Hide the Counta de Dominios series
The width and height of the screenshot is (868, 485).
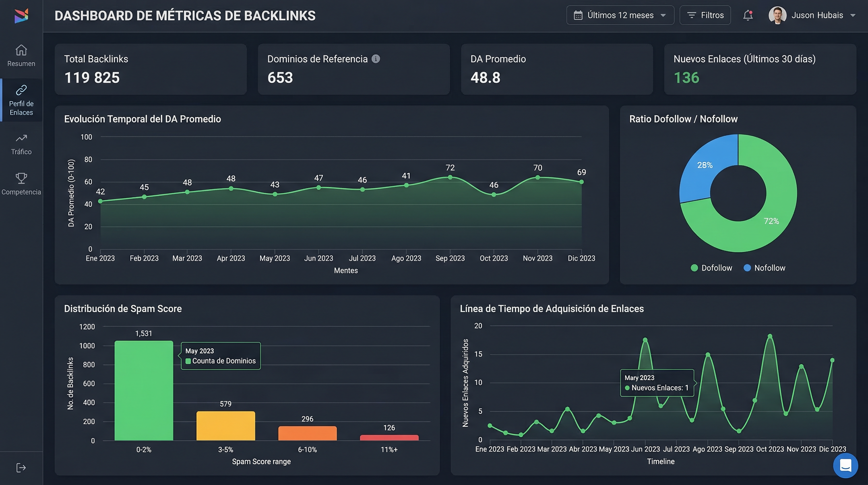(x=224, y=361)
